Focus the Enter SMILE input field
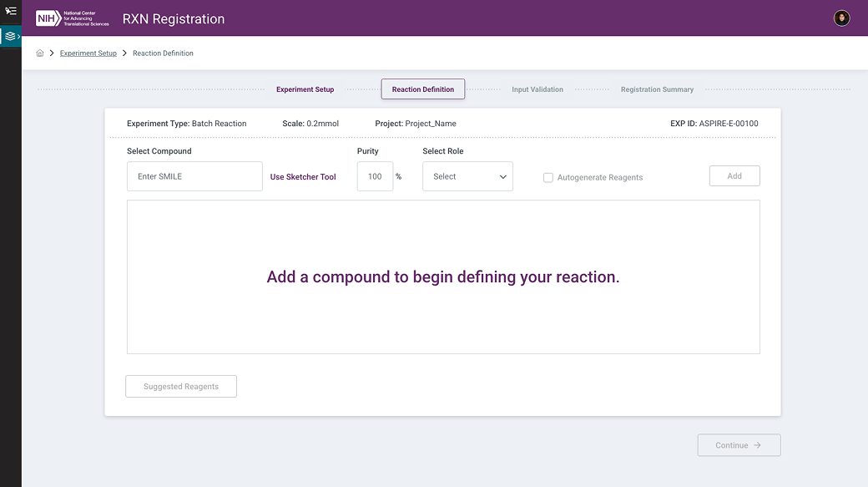 pyautogui.click(x=194, y=176)
